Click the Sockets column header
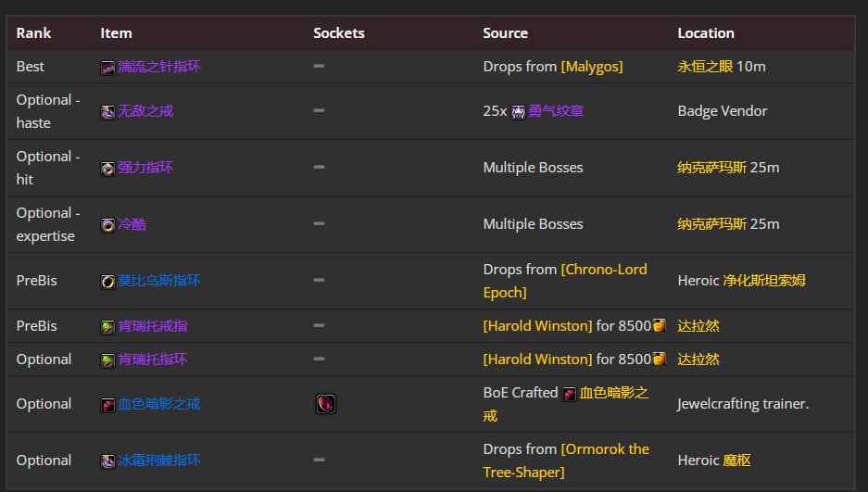868x492 pixels. [339, 33]
